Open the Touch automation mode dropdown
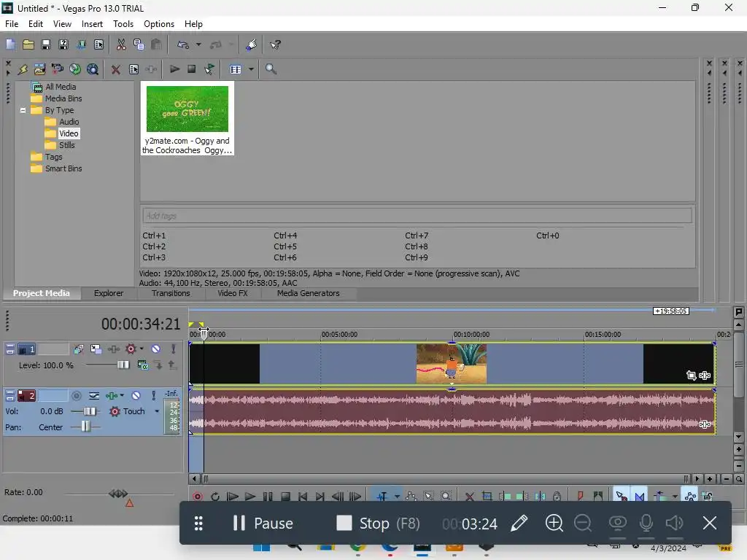 pyautogui.click(x=157, y=411)
